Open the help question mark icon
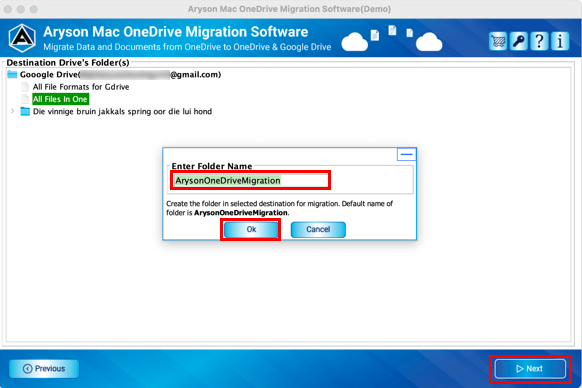The image size is (582, 388). click(x=539, y=41)
